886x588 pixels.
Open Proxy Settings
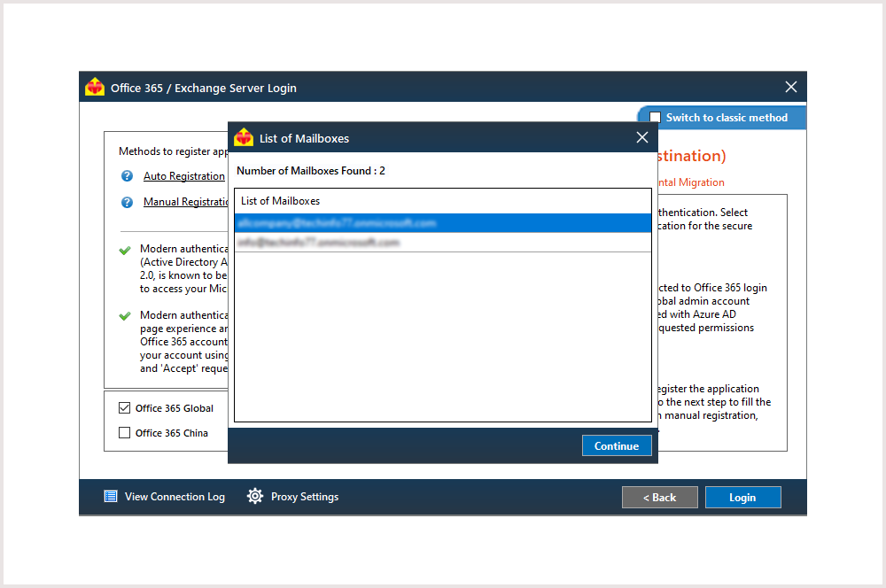point(305,497)
